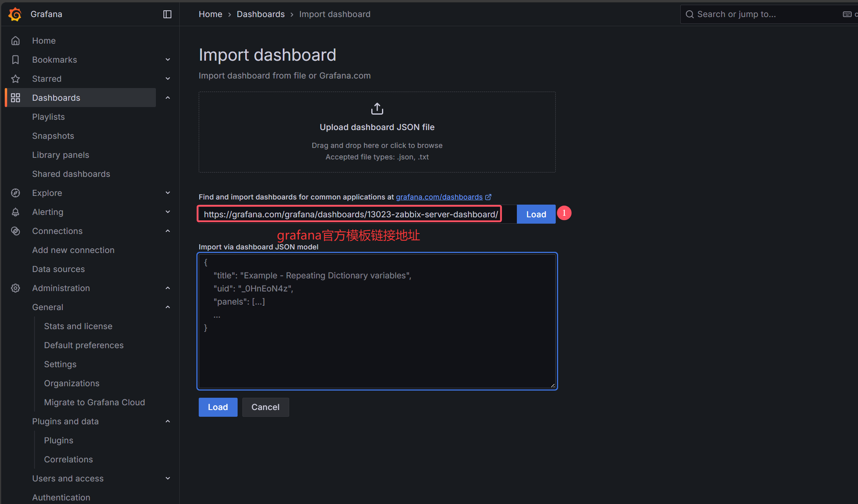This screenshot has height=504, width=858.
Task: Click the Upload dashboard JSON file dropzone
Action: click(377, 132)
